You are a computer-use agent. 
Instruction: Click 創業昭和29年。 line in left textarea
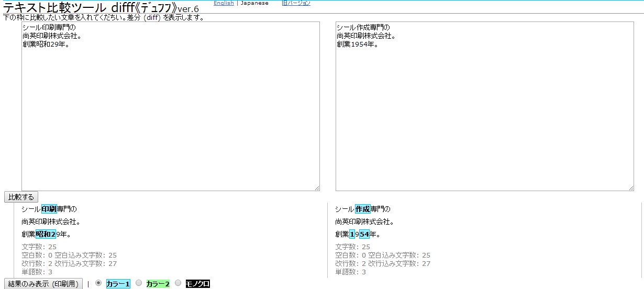pyautogui.click(x=47, y=45)
